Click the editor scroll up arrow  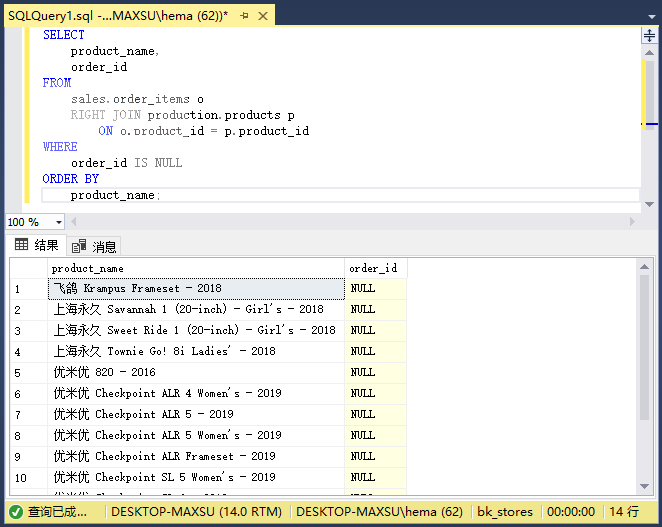649,53
